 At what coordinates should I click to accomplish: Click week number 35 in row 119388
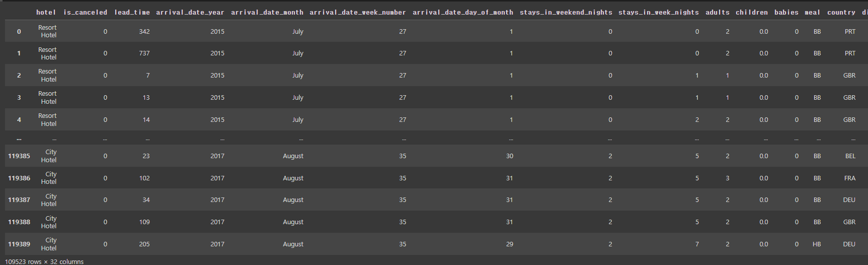click(403, 222)
